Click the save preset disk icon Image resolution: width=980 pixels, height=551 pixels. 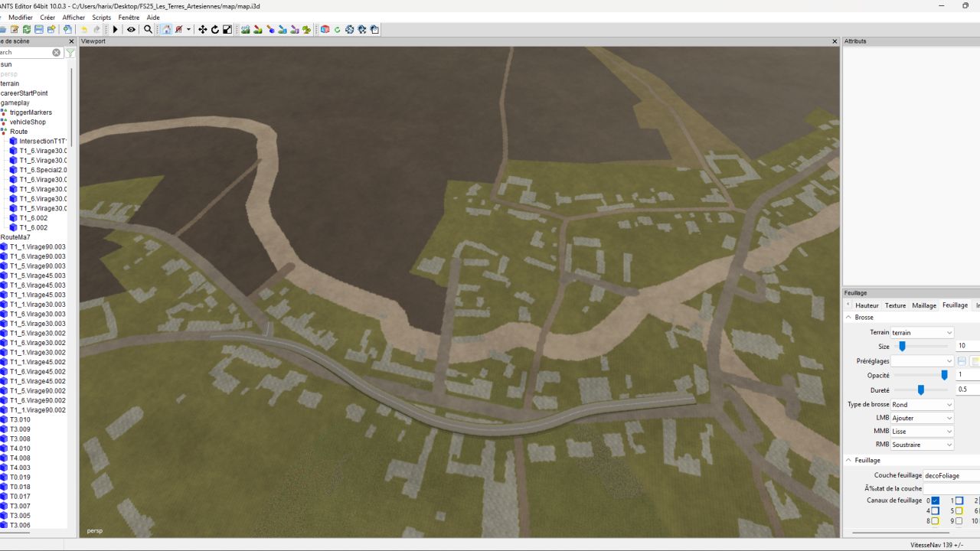(962, 361)
